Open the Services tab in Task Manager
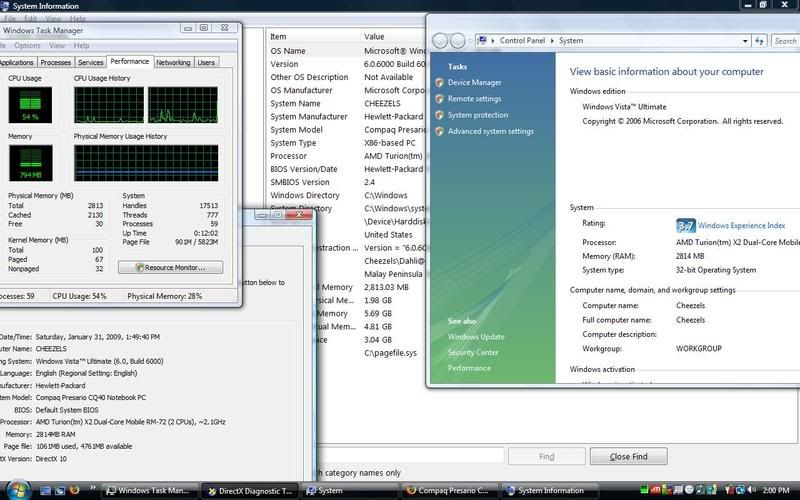The width and height of the screenshot is (800, 500). (x=91, y=62)
